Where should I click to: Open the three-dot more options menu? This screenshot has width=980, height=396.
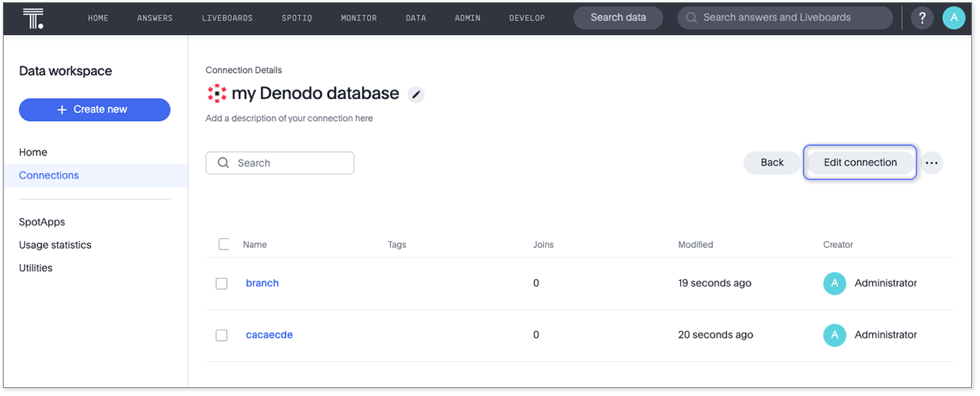pyautogui.click(x=931, y=163)
